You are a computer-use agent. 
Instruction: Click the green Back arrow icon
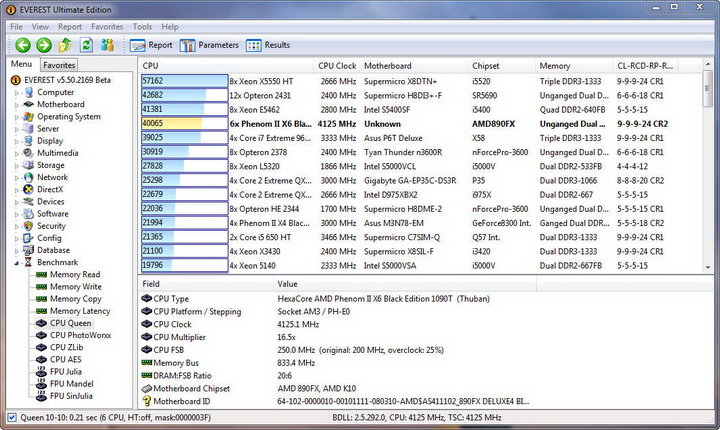(23, 45)
